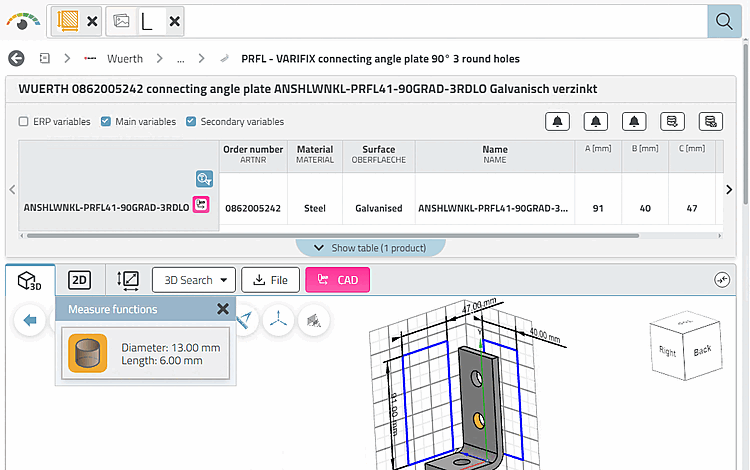Close the Measure functions panel
Screen dimensions: 750x470
point(222,309)
